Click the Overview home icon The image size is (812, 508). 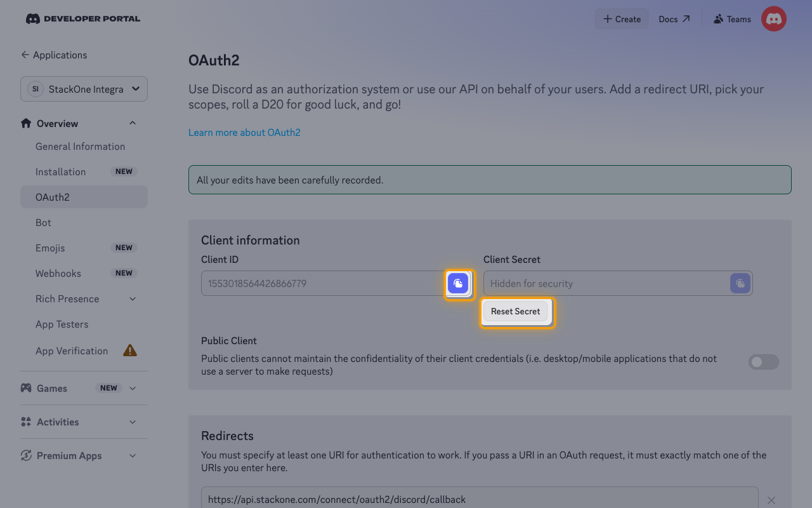pos(26,123)
